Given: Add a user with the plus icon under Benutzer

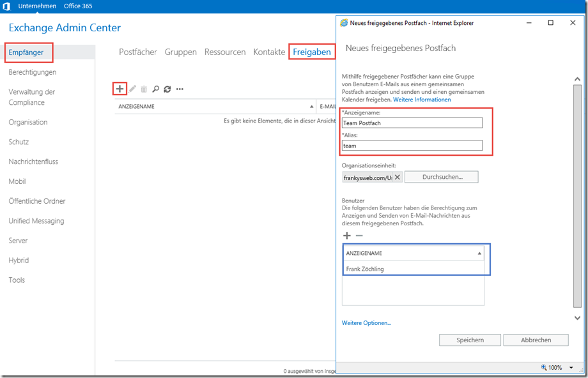Looking at the screenshot, I should pyautogui.click(x=347, y=236).
